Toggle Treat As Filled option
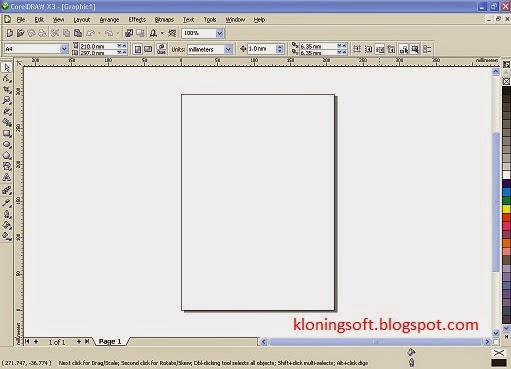This screenshot has width=511, height=369. tap(415, 49)
